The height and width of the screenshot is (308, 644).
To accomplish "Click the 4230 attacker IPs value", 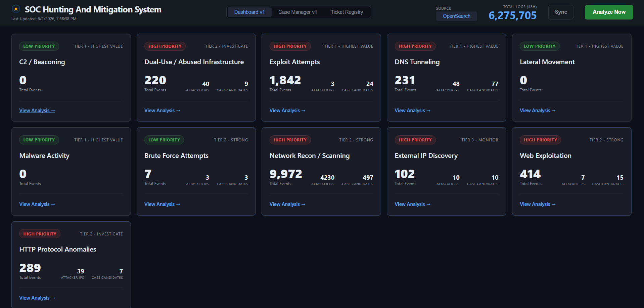I will tap(327, 178).
